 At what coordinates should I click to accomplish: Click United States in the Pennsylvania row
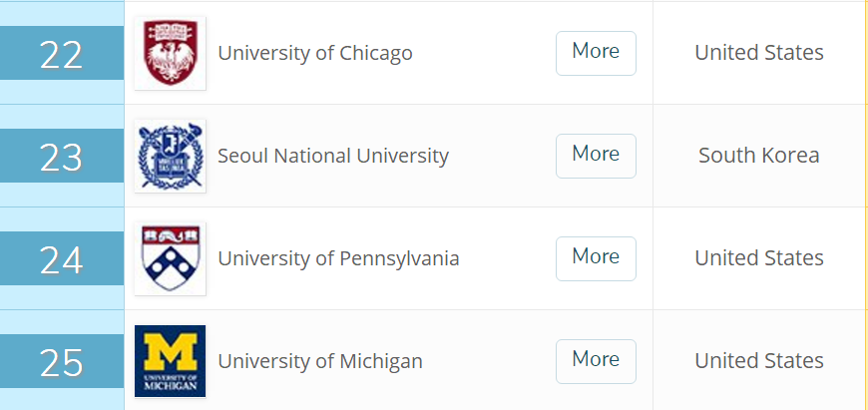tap(759, 258)
